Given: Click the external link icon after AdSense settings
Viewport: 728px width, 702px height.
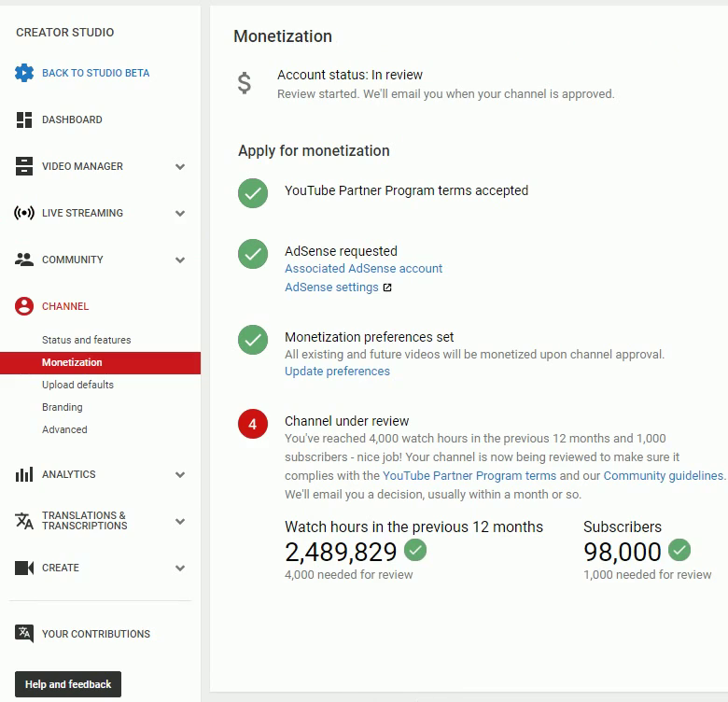Looking at the screenshot, I should [x=387, y=288].
